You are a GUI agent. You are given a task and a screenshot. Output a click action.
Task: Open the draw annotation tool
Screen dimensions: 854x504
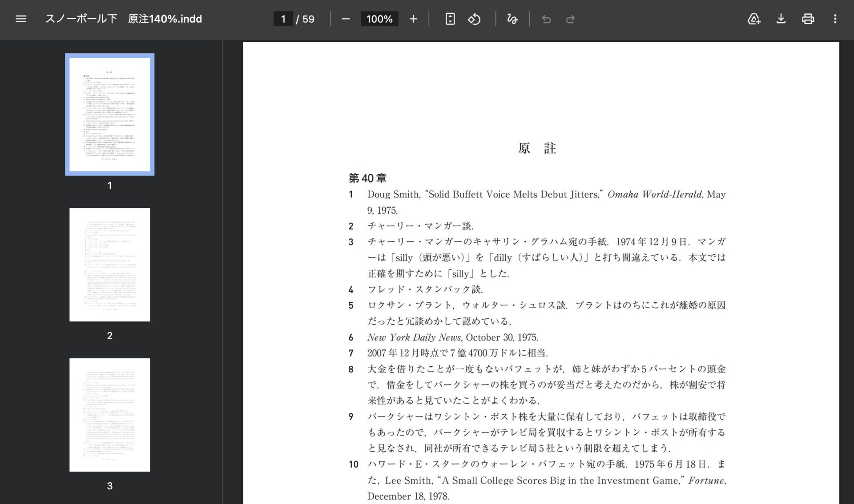point(512,19)
